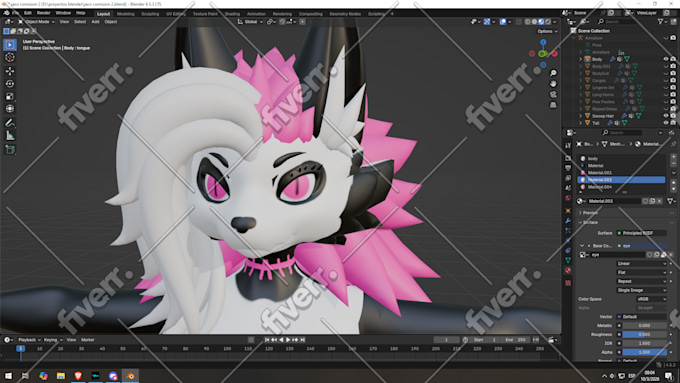Select the Measure tool

(10, 136)
